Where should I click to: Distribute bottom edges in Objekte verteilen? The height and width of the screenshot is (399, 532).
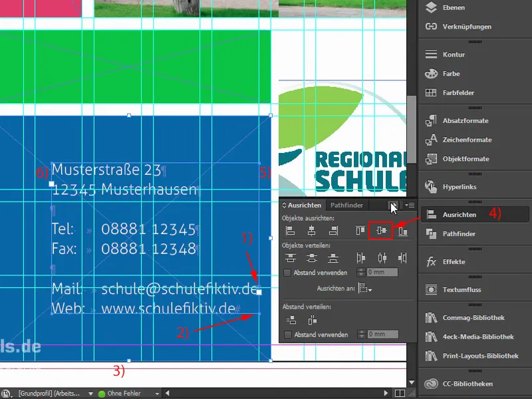point(333,258)
